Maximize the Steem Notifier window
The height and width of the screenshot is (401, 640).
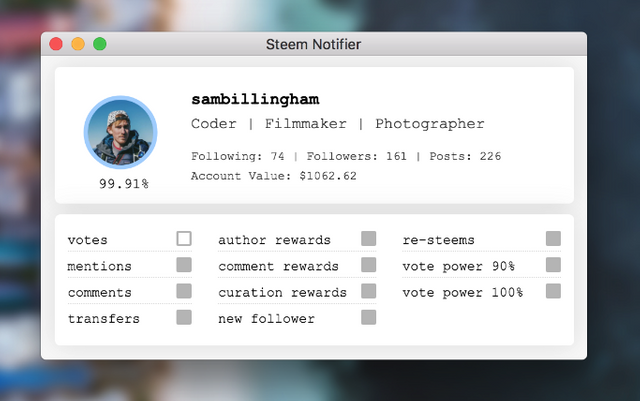[x=100, y=44]
